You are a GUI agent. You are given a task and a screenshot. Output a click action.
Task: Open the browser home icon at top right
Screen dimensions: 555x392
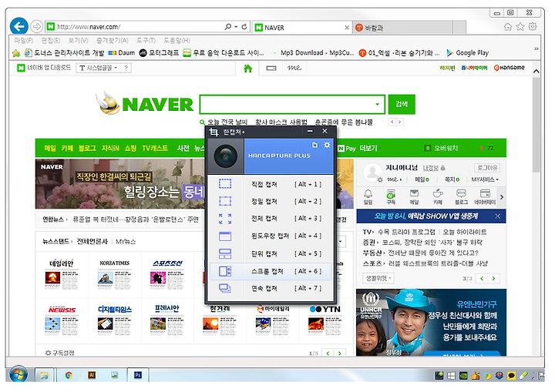point(508,27)
